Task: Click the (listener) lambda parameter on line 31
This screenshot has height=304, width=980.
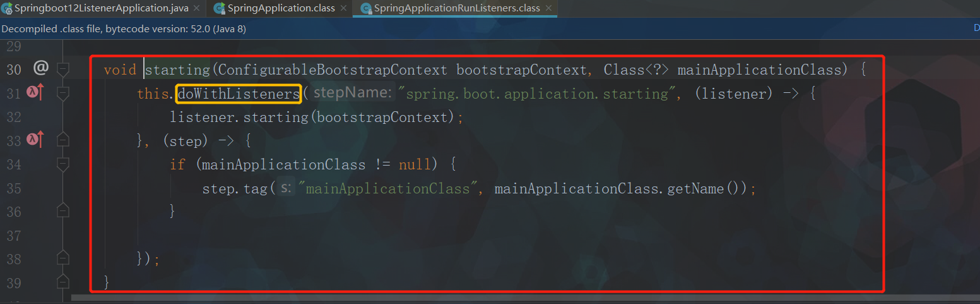Action: (734, 94)
